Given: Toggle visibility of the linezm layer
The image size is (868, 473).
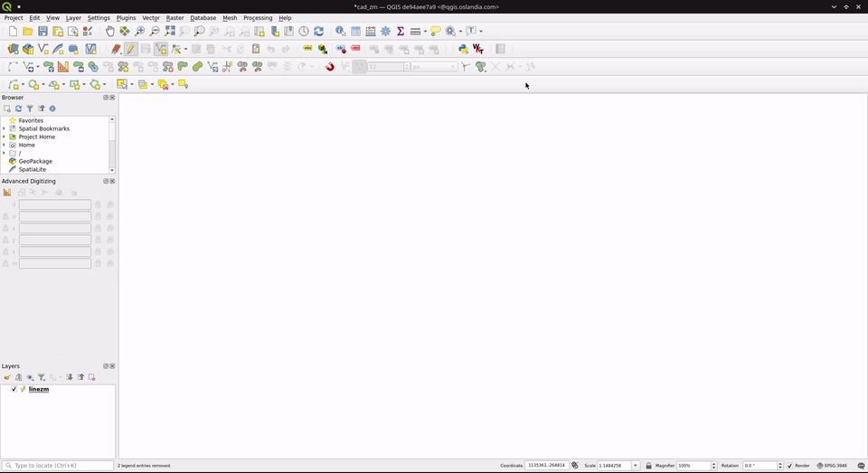Looking at the screenshot, I should click(x=14, y=389).
